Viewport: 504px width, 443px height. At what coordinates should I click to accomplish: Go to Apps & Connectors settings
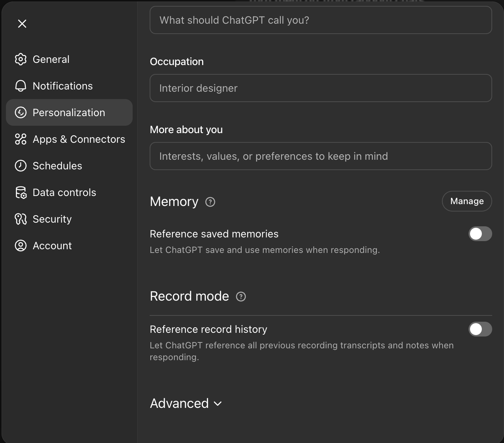69,139
